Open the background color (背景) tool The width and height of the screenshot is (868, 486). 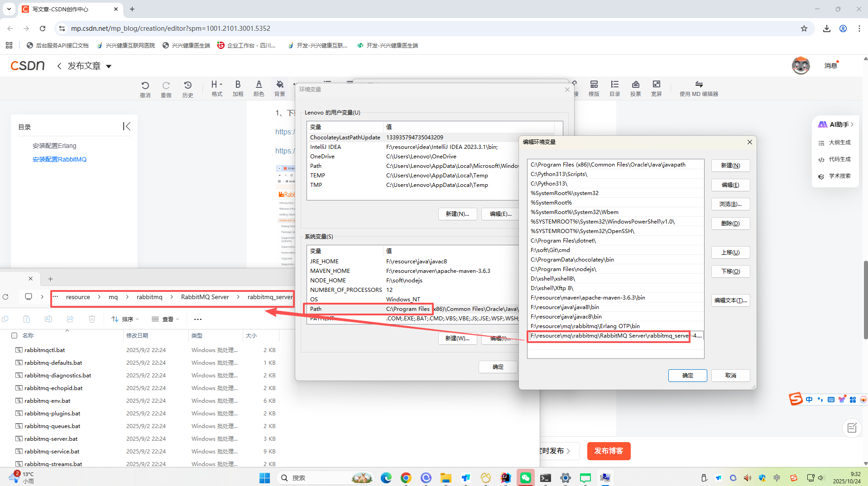point(280,88)
